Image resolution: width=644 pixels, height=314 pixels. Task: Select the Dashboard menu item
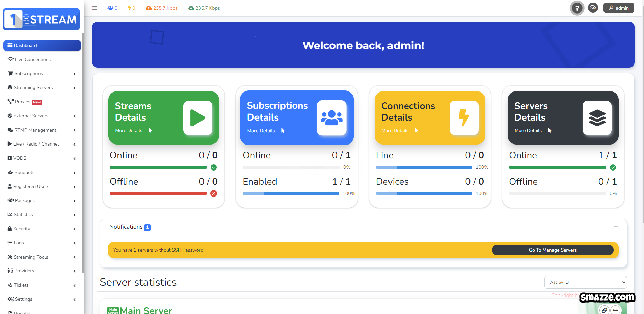tap(42, 46)
